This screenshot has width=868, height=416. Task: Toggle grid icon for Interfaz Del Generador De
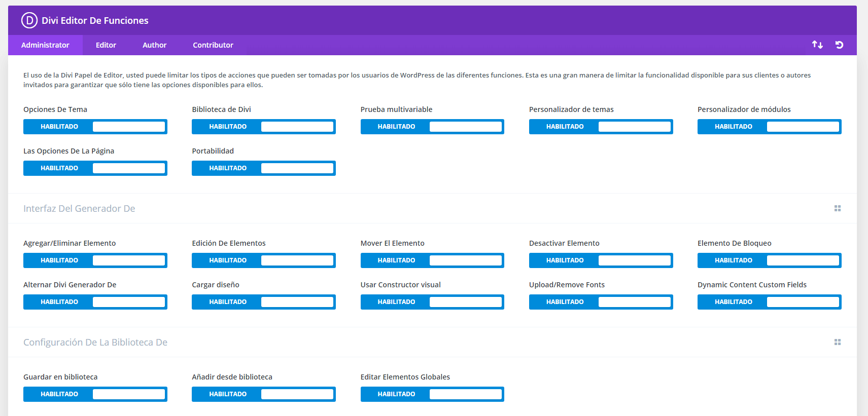click(838, 208)
